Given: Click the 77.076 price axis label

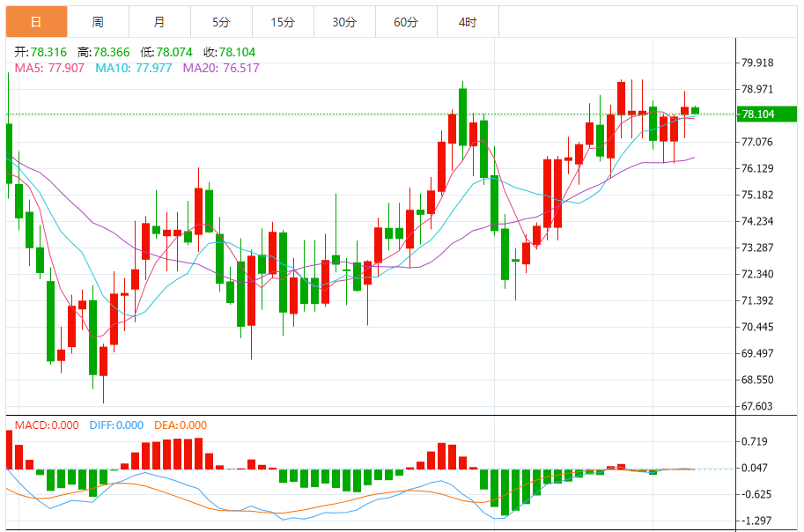Looking at the screenshot, I should click(757, 142).
